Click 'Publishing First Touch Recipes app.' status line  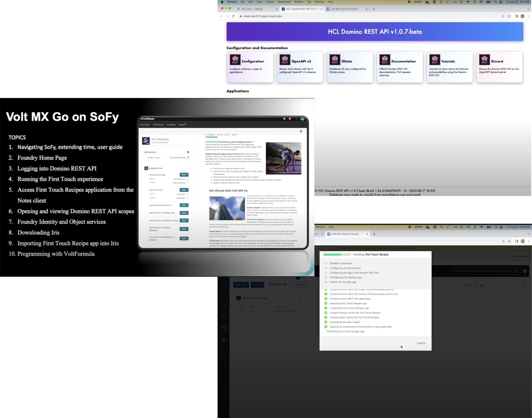coord(346,331)
